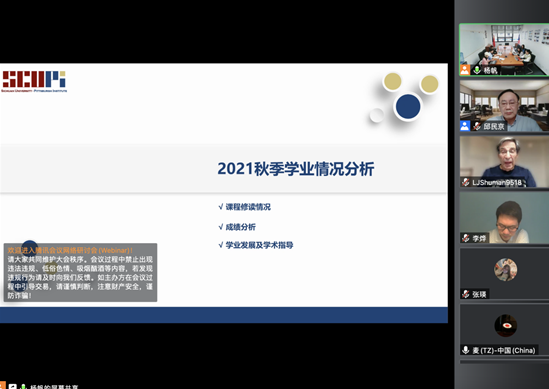549x389 pixels.
Task: Click the muted microphone icon beside LJShuman9518
Action: pyautogui.click(x=465, y=182)
